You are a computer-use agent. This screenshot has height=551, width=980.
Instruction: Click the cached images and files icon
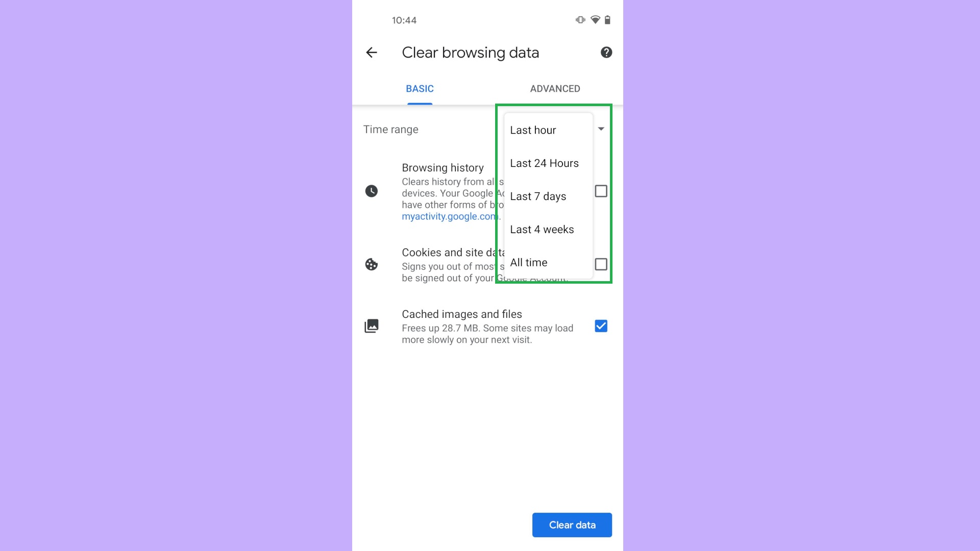click(x=371, y=325)
